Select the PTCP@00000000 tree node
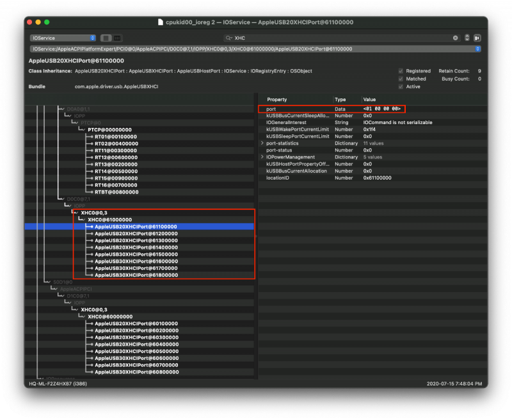Viewport: 512px width, 420px height. tap(109, 130)
